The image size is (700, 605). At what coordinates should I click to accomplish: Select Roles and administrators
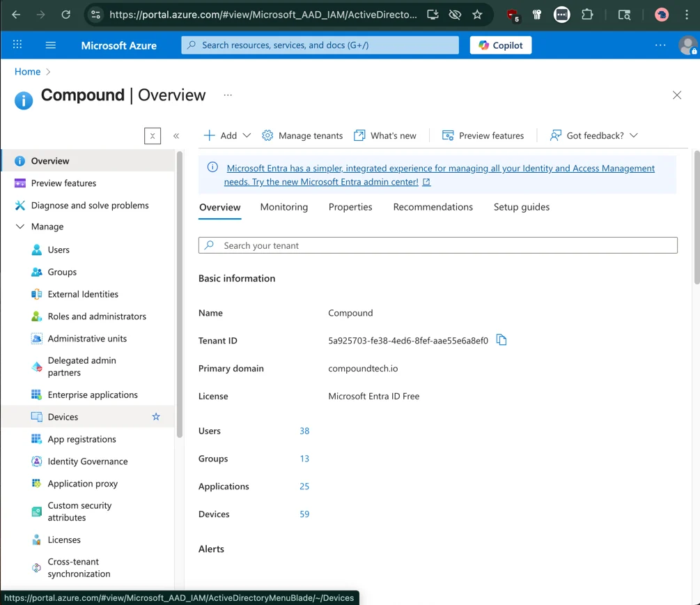[97, 316]
